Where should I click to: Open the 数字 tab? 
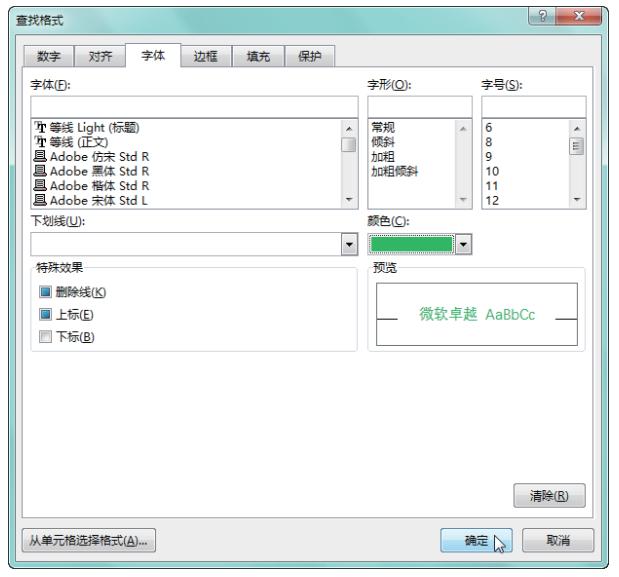click(49, 56)
